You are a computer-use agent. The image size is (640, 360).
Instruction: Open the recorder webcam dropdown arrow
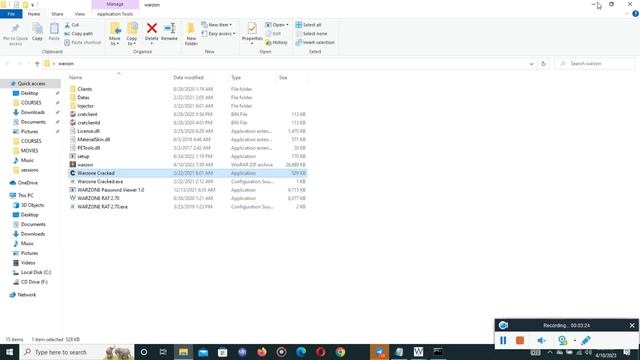pos(575,340)
